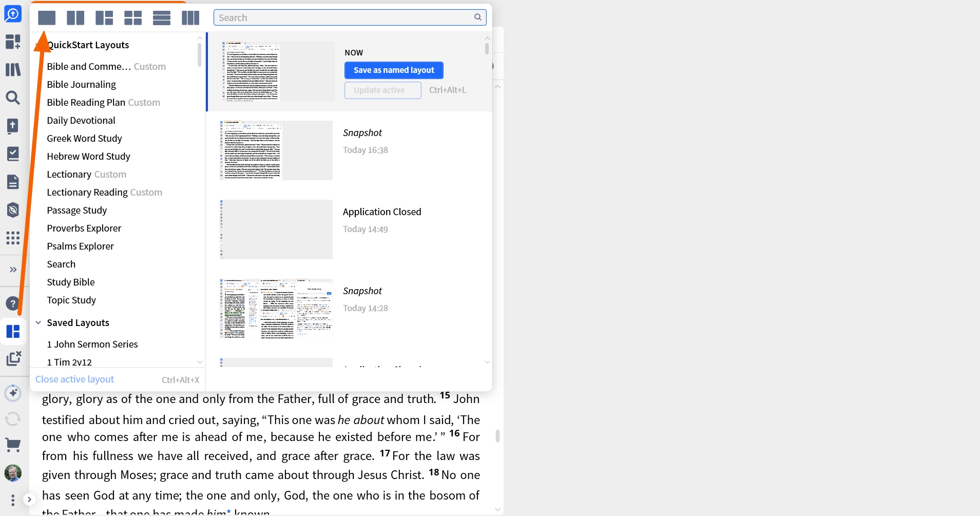Click the sync refresh icon

[x=13, y=419]
